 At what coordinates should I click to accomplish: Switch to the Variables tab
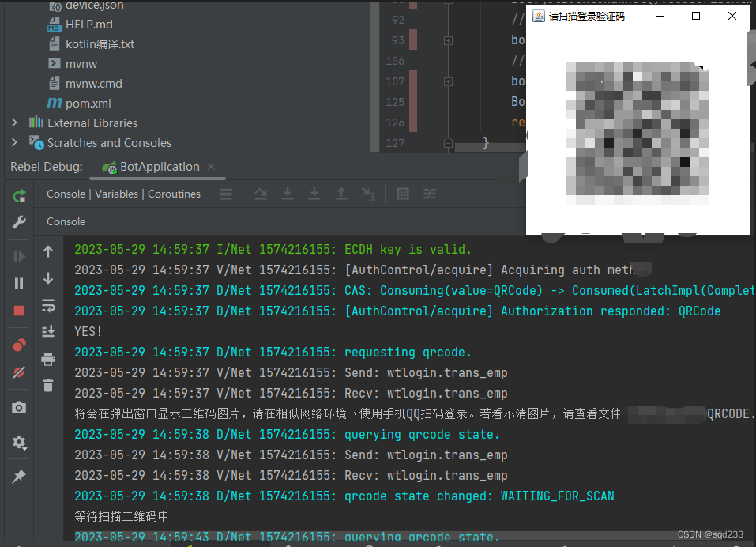[x=116, y=194]
